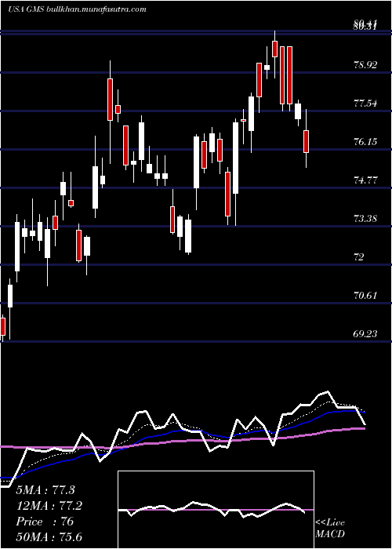Click the 76.15 price level label
The height and width of the screenshot is (549, 392).
[x=366, y=142]
